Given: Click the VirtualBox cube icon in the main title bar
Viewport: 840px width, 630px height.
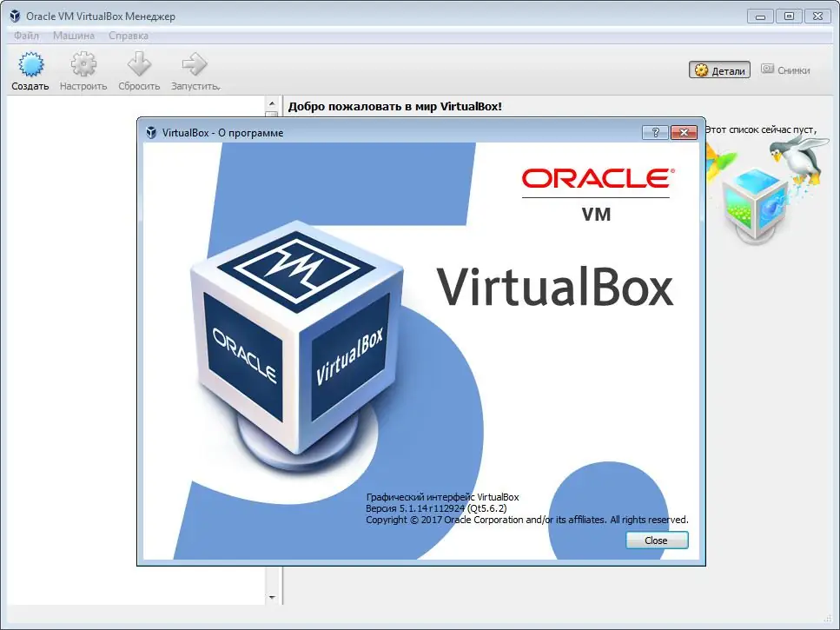Looking at the screenshot, I should click(15, 16).
